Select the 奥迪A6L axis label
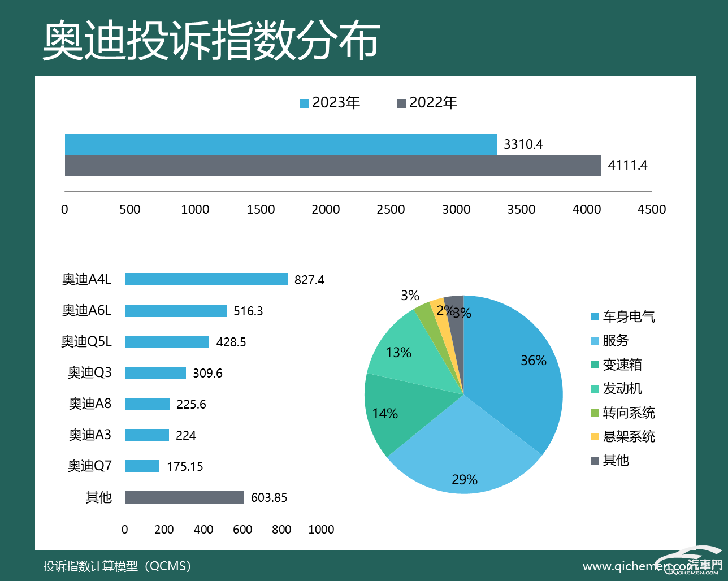This screenshot has width=728, height=581. (x=86, y=310)
